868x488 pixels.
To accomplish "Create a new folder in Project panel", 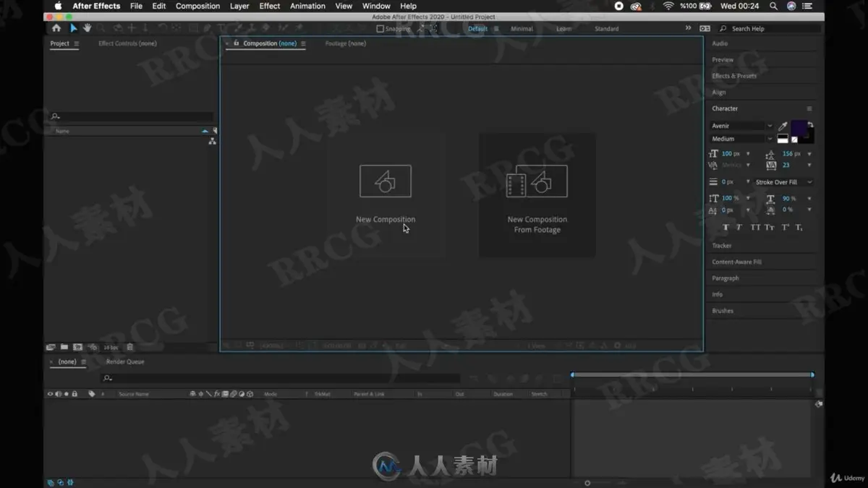I will 64,347.
